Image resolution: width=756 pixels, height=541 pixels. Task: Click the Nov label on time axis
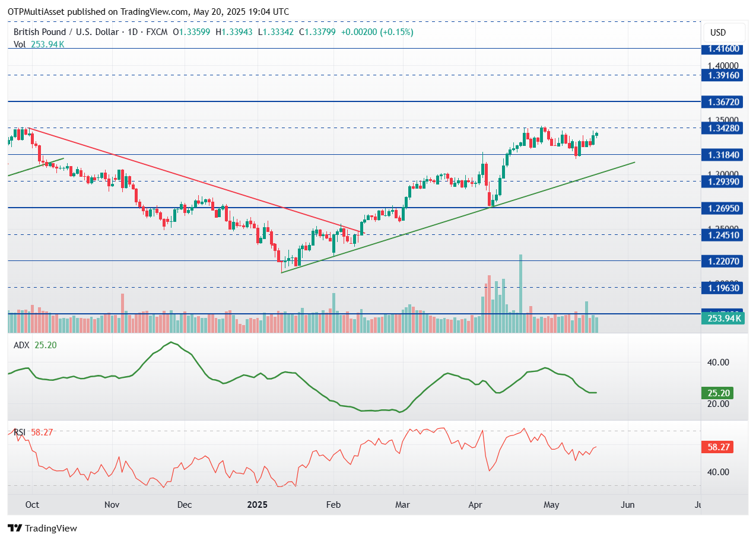(x=112, y=505)
